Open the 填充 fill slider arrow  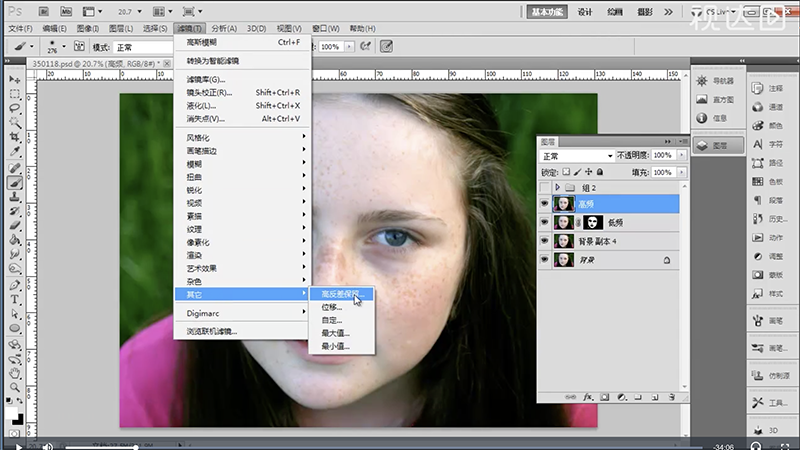click(x=682, y=172)
